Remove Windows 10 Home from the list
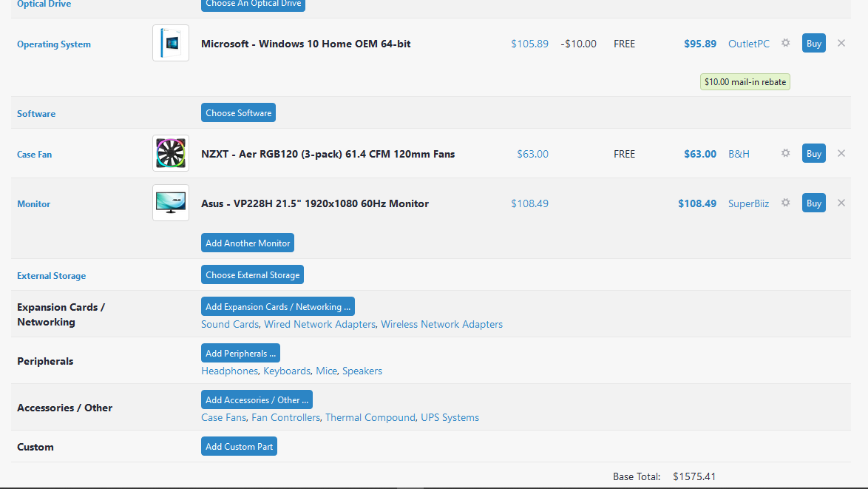Image resolution: width=868 pixels, height=489 pixels. tap(841, 43)
